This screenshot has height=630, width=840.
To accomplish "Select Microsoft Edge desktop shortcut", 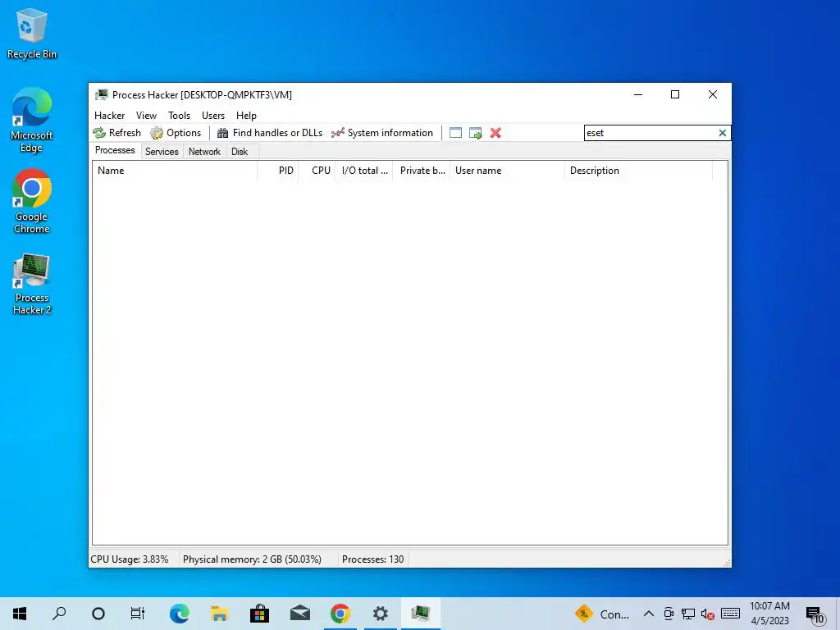I will pos(32,120).
